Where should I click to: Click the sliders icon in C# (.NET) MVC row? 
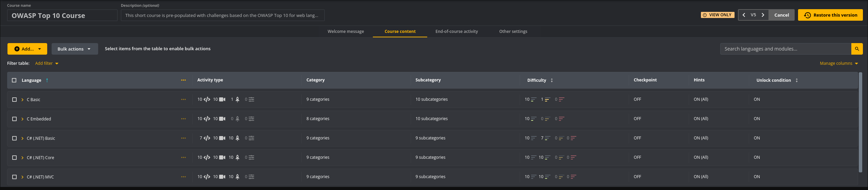click(251, 177)
